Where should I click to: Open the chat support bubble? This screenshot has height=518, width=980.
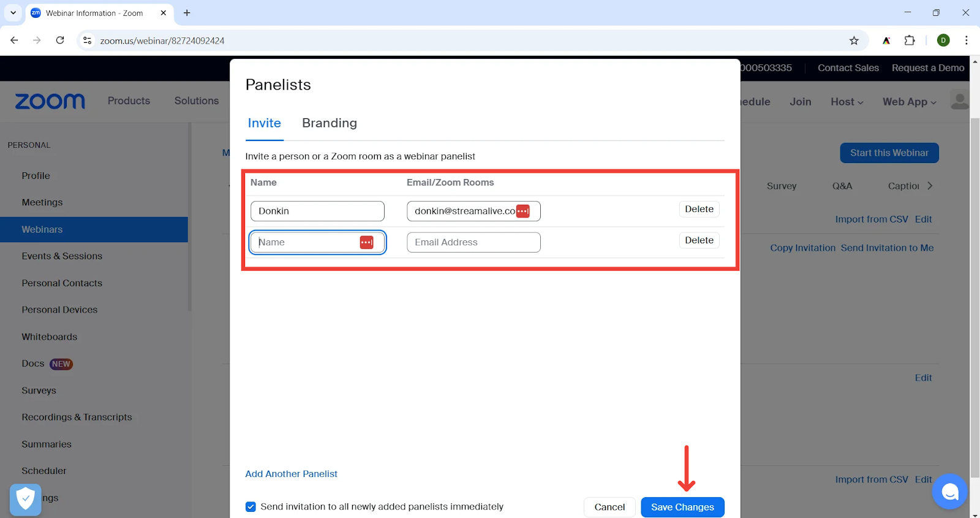[949, 491]
